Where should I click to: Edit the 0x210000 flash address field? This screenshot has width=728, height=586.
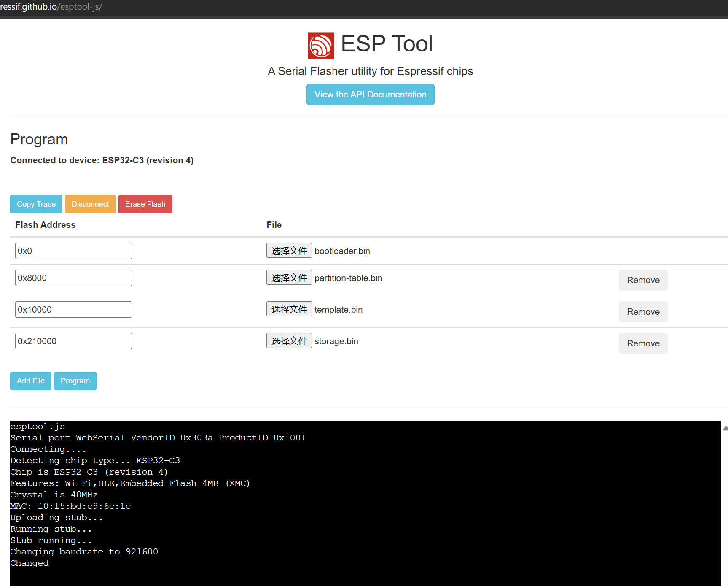pos(73,341)
